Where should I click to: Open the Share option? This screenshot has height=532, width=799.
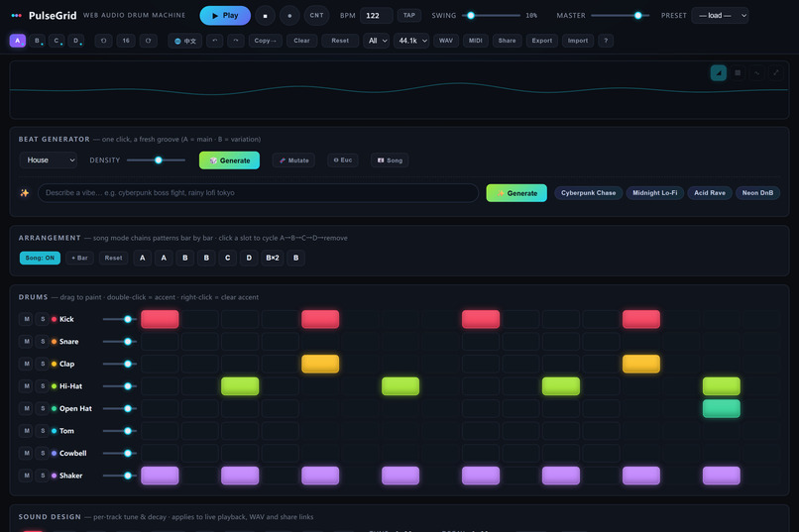click(x=507, y=41)
